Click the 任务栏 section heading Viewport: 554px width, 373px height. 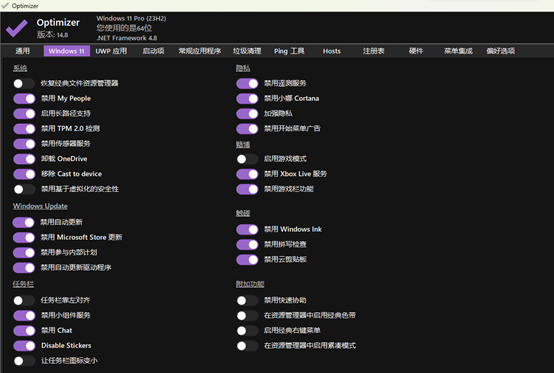click(x=23, y=284)
